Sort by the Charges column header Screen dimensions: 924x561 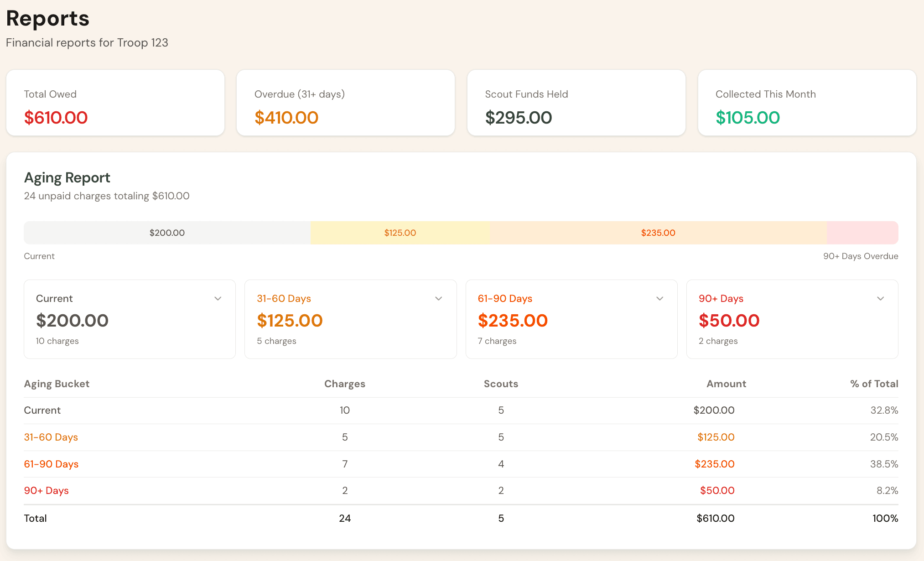coord(345,384)
